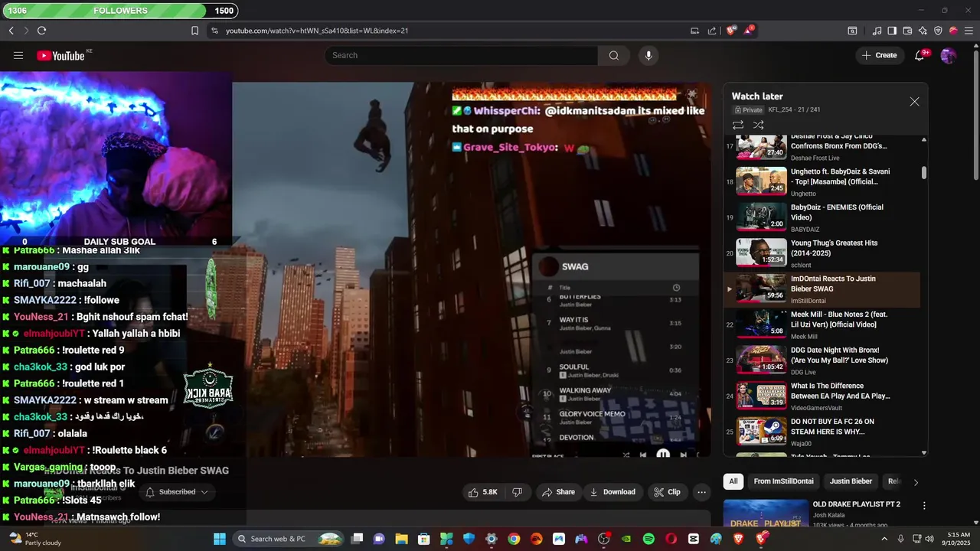Open the browser main menu icon
980x551 pixels.
(969, 31)
